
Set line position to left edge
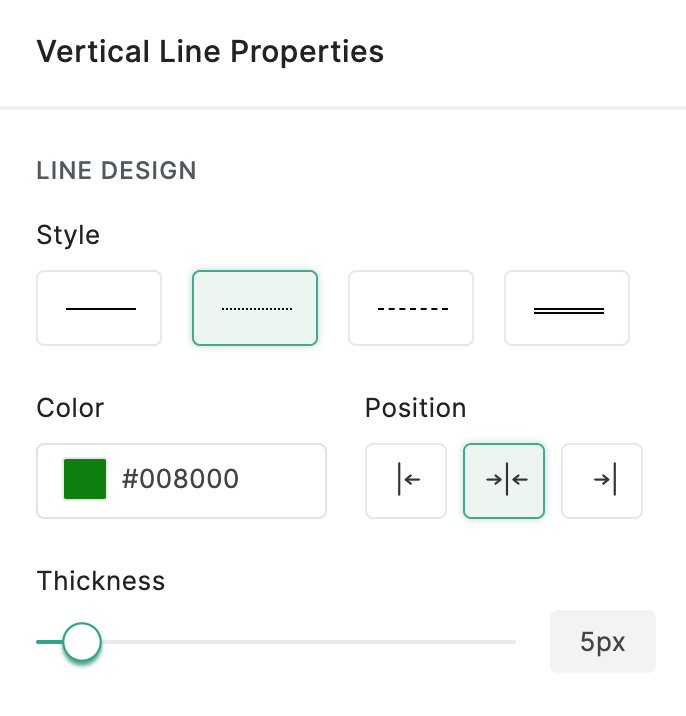coord(406,481)
